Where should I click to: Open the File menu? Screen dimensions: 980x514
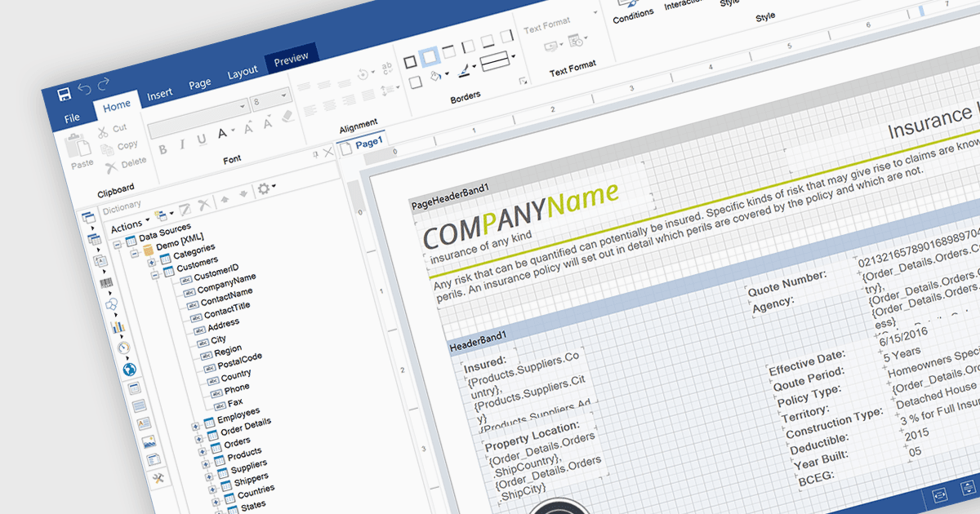click(72, 119)
